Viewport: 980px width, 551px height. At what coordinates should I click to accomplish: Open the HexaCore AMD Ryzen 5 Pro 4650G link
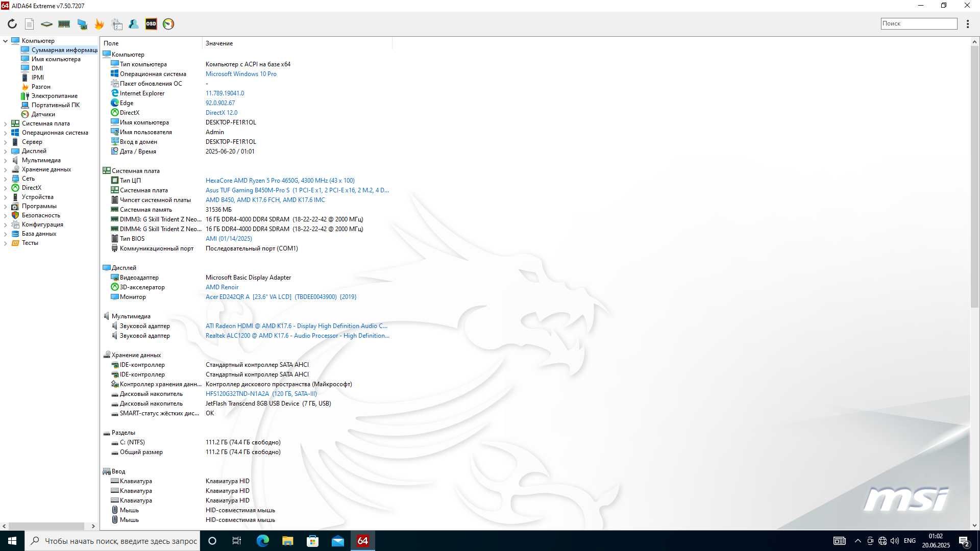pos(280,181)
